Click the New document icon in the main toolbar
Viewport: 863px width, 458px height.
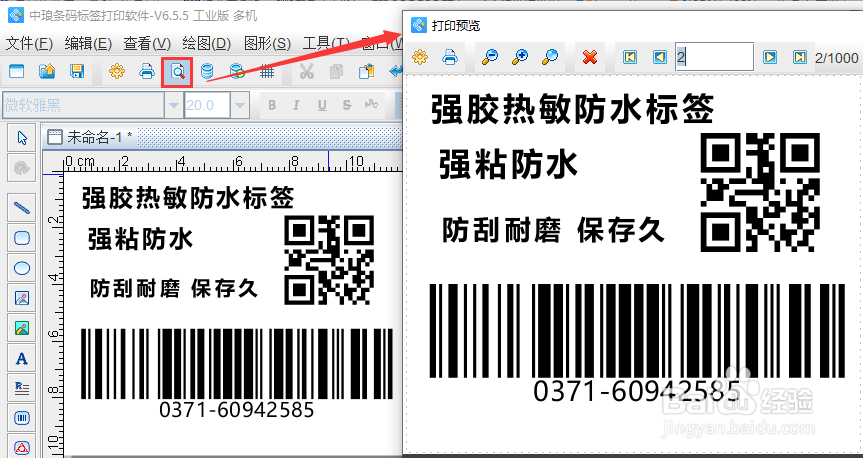17,71
